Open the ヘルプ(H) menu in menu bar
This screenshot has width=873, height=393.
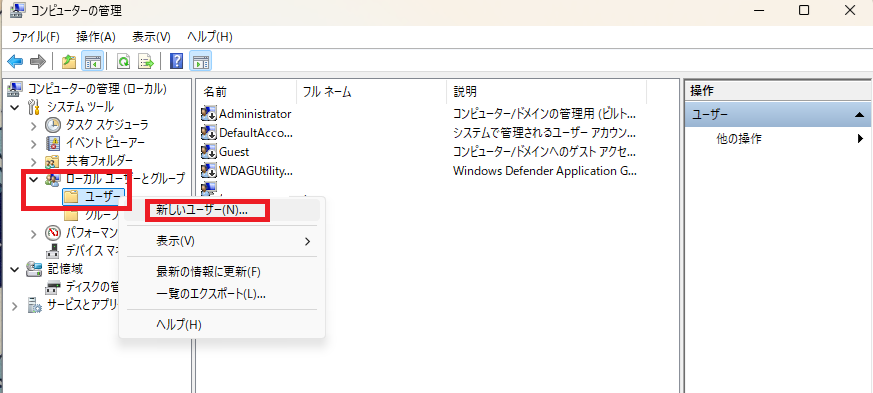pos(209,37)
